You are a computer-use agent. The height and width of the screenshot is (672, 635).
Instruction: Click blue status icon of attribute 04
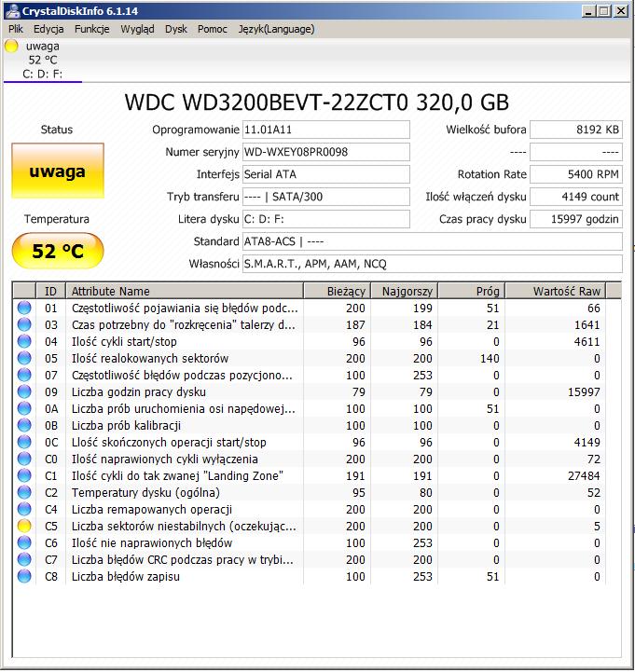(24, 341)
